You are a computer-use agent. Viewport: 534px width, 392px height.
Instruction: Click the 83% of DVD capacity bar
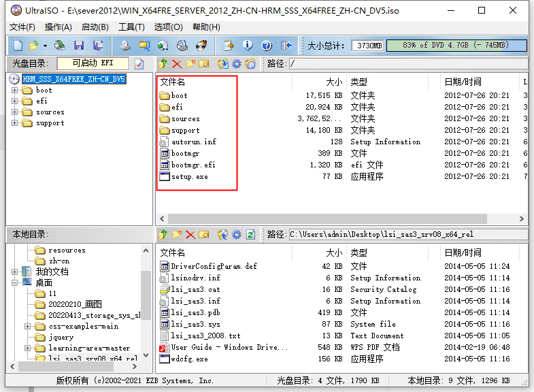click(x=456, y=46)
